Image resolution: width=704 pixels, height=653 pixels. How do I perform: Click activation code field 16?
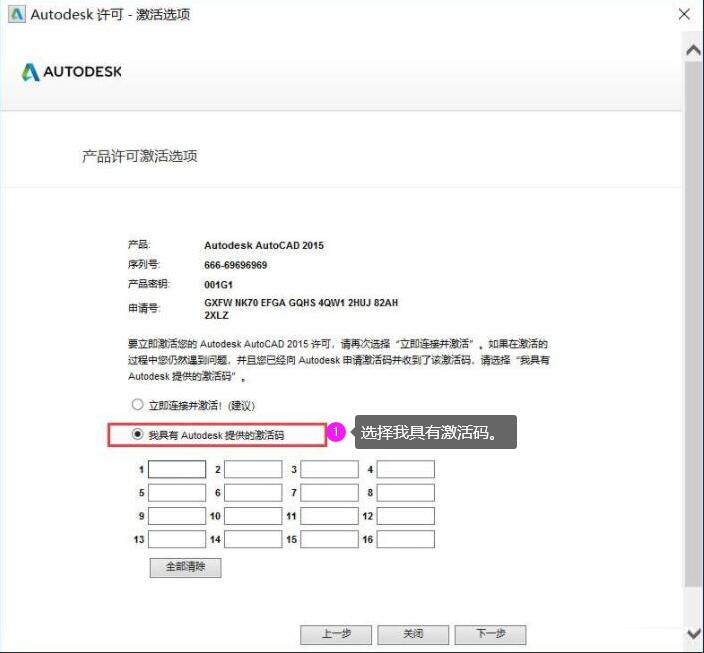pyautogui.click(x=406, y=539)
